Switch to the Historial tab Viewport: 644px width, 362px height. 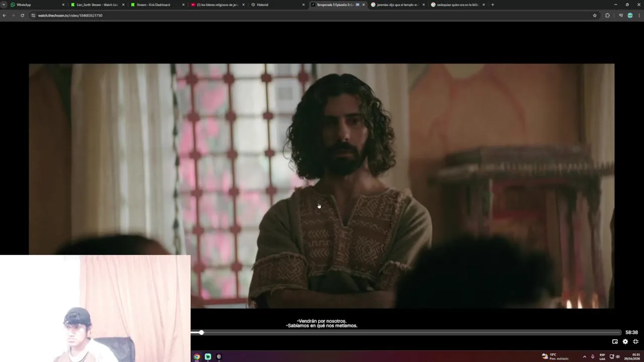277,5
